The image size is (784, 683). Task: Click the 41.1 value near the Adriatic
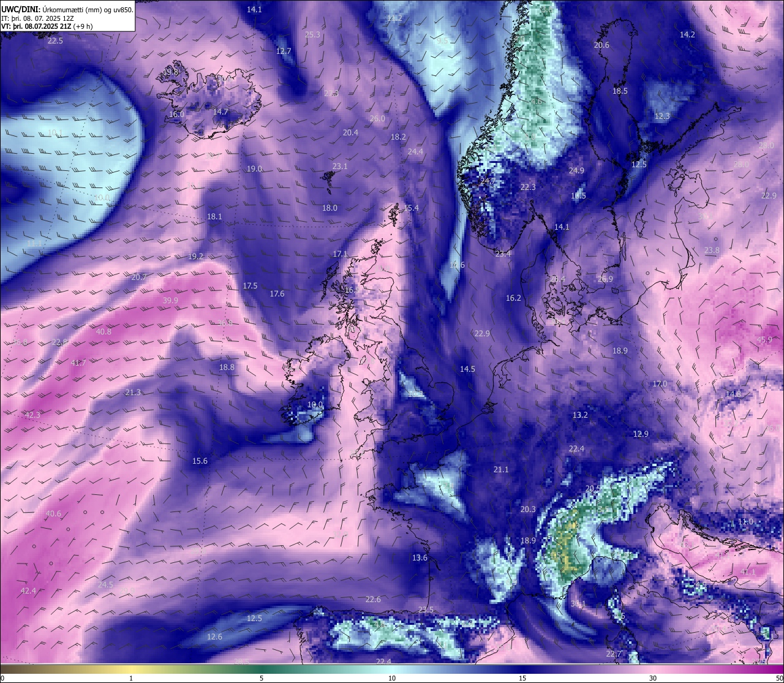pos(748,572)
